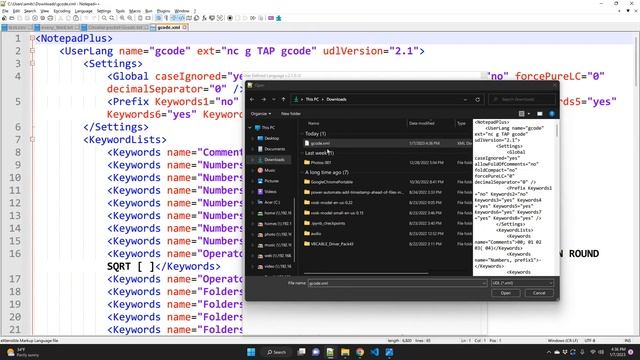Open recent locations dropdown arrow in dialog
This screenshot has height=360, width=640.
point(273,100)
